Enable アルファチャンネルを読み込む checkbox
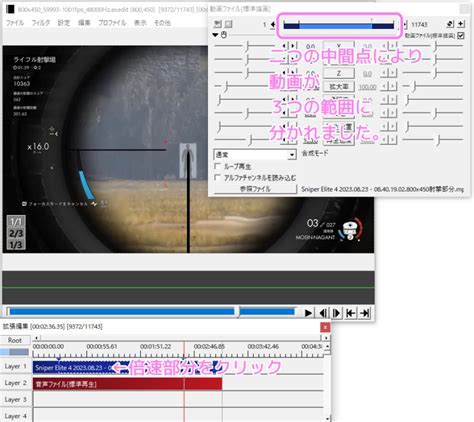 coord(217,178)
